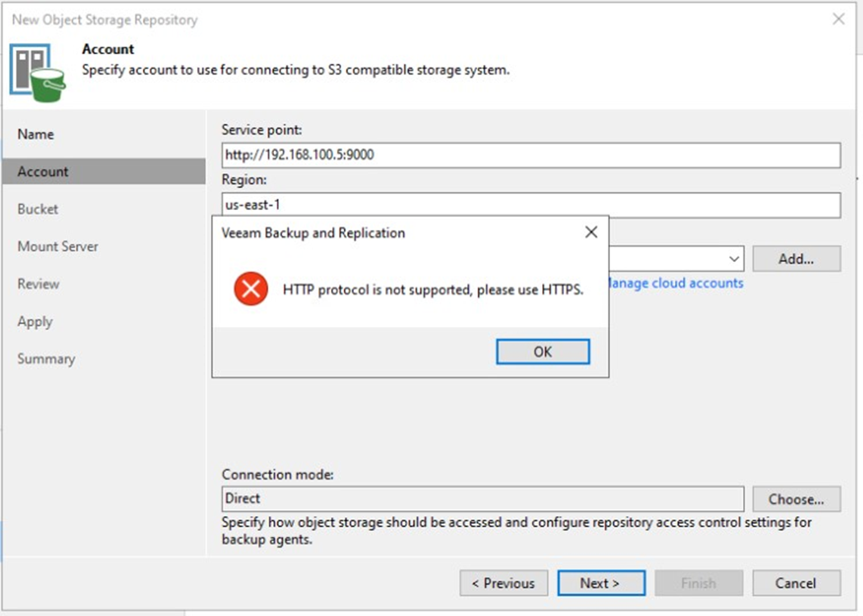The width and height of the screenshot is (863, 616).
Task: Close the New Object Storage Repository window
Action: click(x=839, y=18)
